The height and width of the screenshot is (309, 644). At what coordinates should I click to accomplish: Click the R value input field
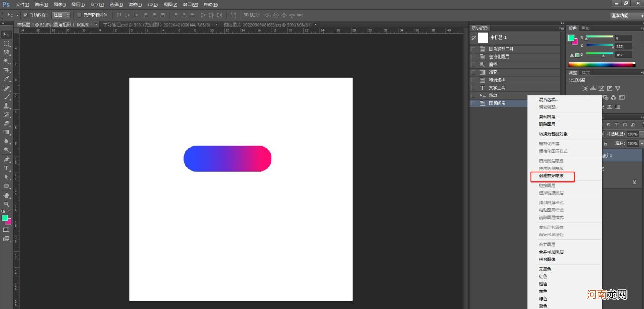pyautogui.click(x=624, y=38)
